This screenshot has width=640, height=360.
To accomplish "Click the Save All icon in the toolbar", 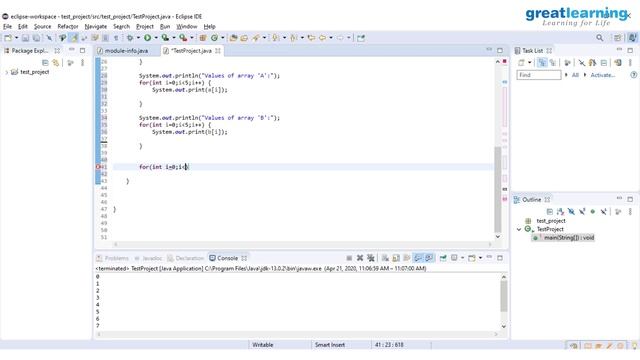I will tap(36, 38).
